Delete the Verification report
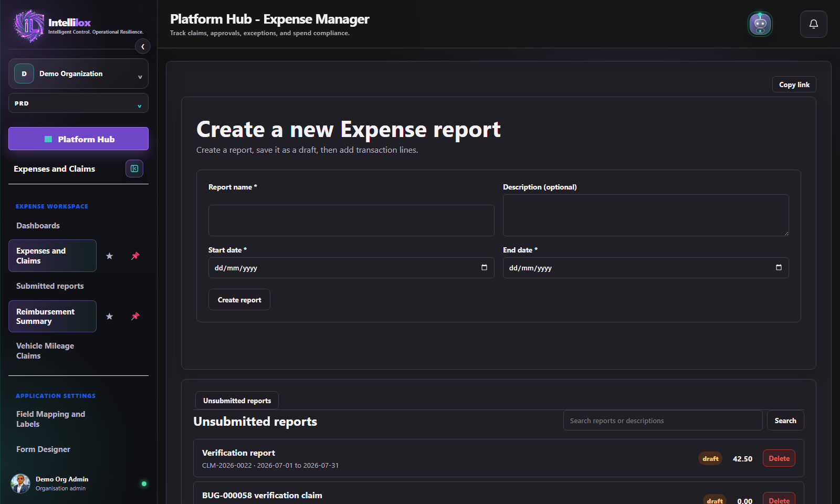840x504 pixels. [x=779, y=458]
